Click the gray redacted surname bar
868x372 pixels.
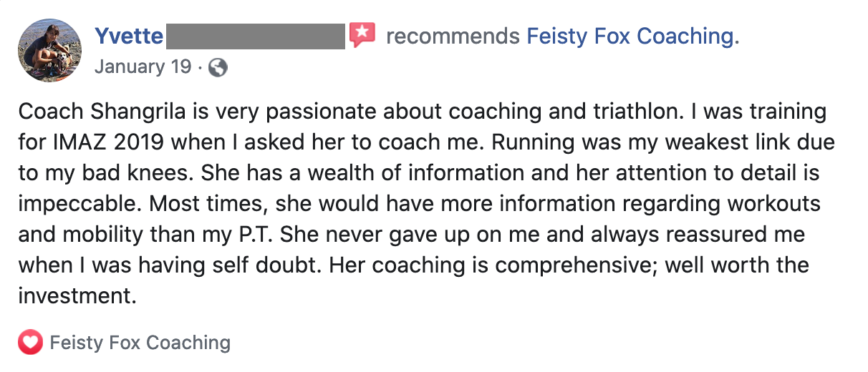tap(256, 36)
